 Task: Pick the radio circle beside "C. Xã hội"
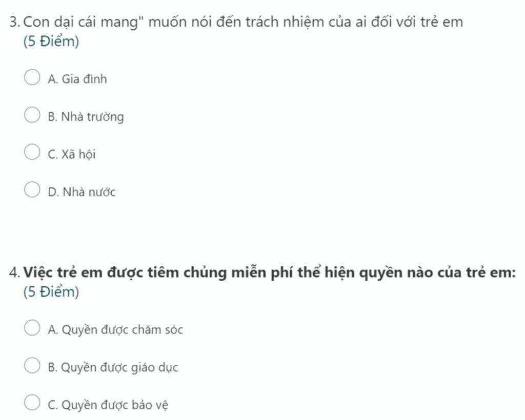[32, 154]
